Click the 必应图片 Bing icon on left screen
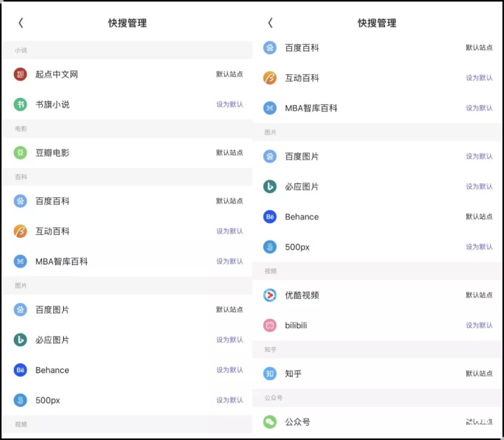The width and height of the screenshot is (504, 440). pos(20,340)
